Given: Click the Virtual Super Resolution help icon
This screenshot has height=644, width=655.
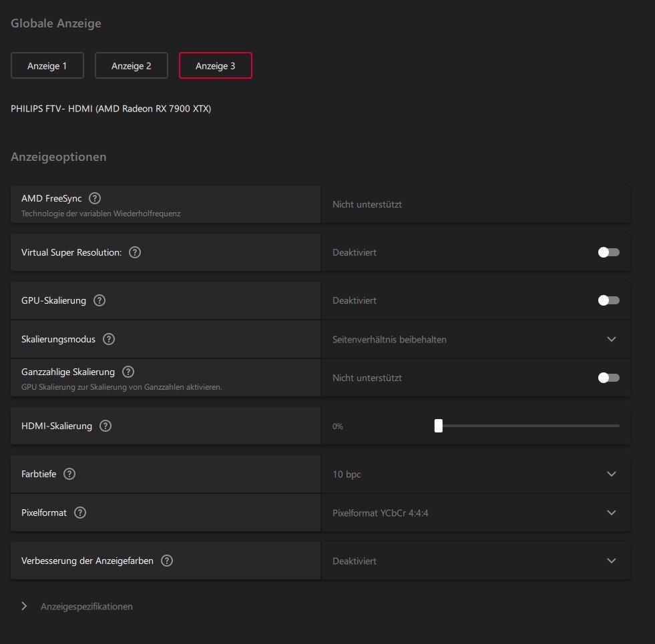Looking at the screenshot, I should click(135, 252).
